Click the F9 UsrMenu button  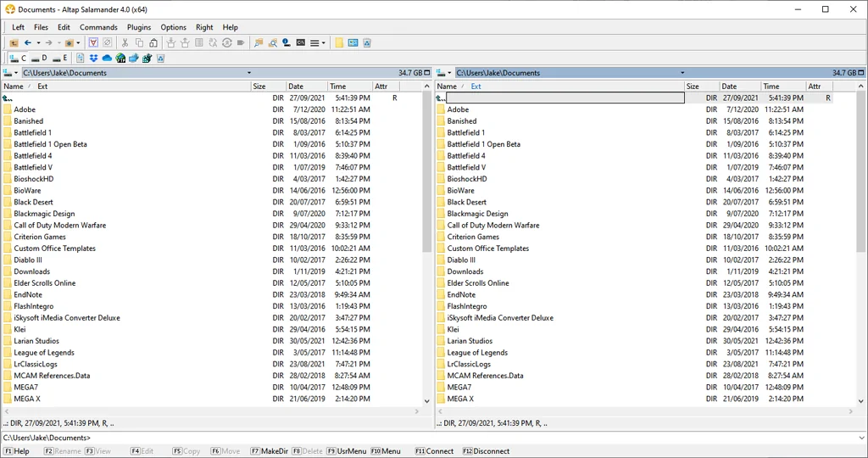pyautogui.click(x=347, y=451)
